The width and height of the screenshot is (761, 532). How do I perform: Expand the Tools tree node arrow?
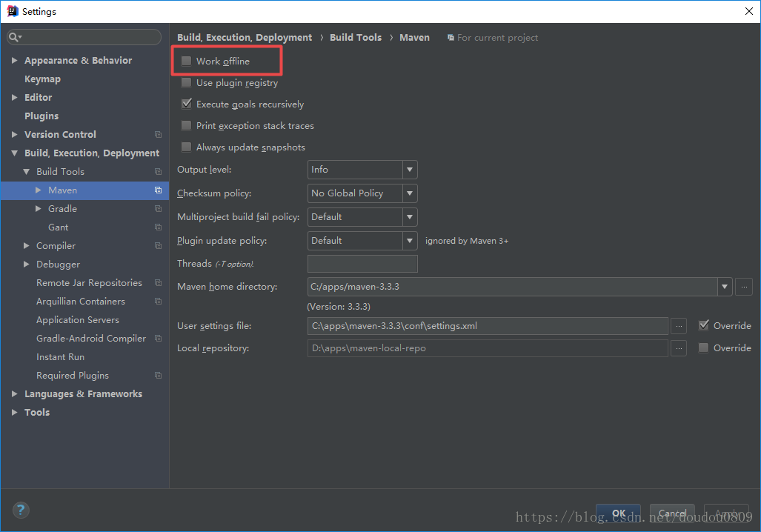pos(15,412)
